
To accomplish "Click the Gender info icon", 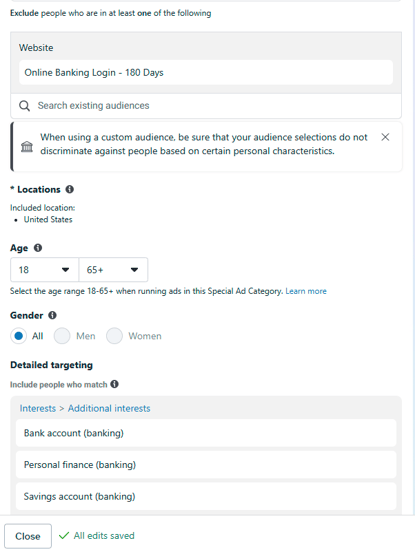I will click(x=52, y=315).
